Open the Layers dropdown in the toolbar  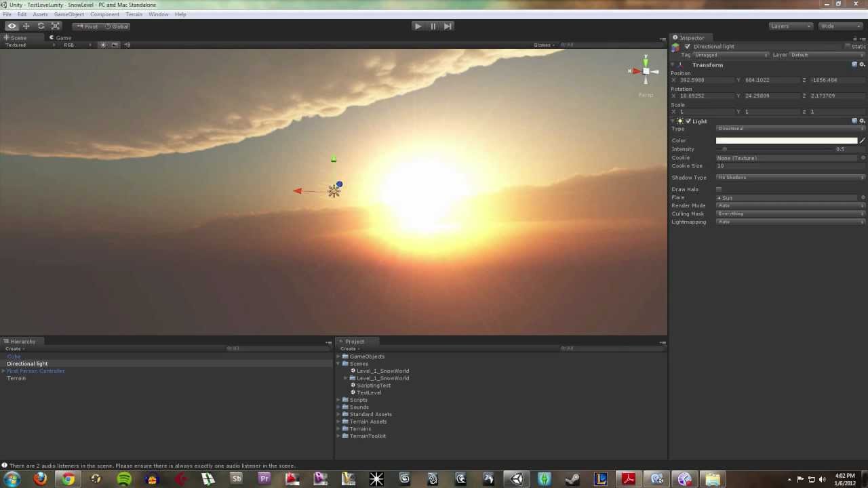tap(791, 26)
